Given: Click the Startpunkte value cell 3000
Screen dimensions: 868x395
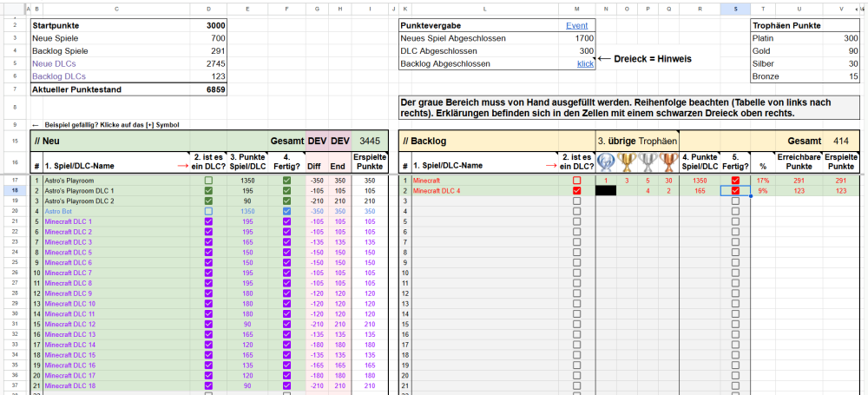Looking at the screenshot, I should [x=216, y=26].
